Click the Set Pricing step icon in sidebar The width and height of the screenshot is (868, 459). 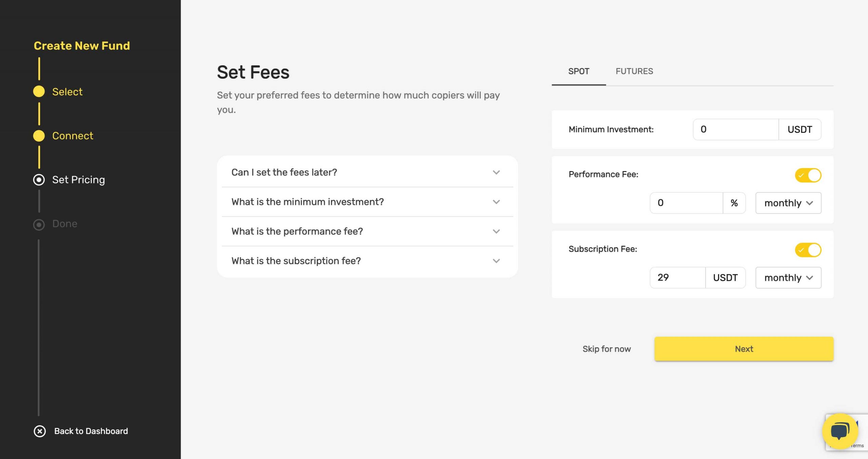coord(39,180)
